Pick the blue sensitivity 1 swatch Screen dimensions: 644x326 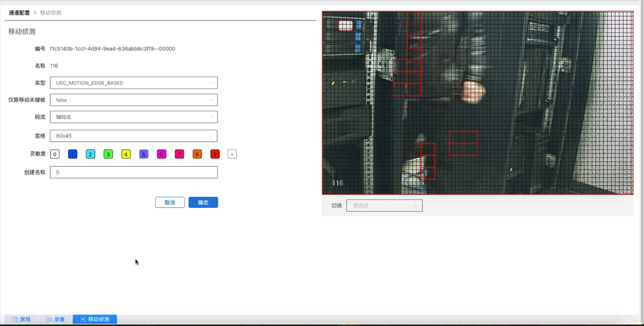(x=73, y=154)
